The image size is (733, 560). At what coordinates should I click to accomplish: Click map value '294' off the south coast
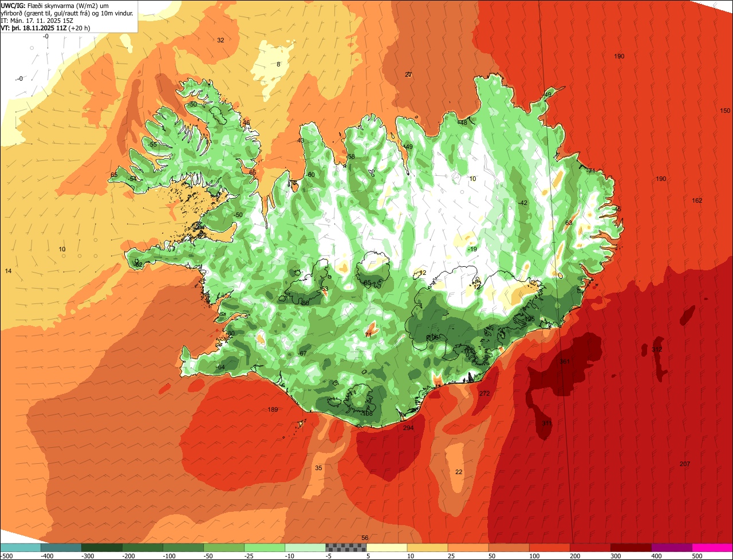(x=408, y=428)
